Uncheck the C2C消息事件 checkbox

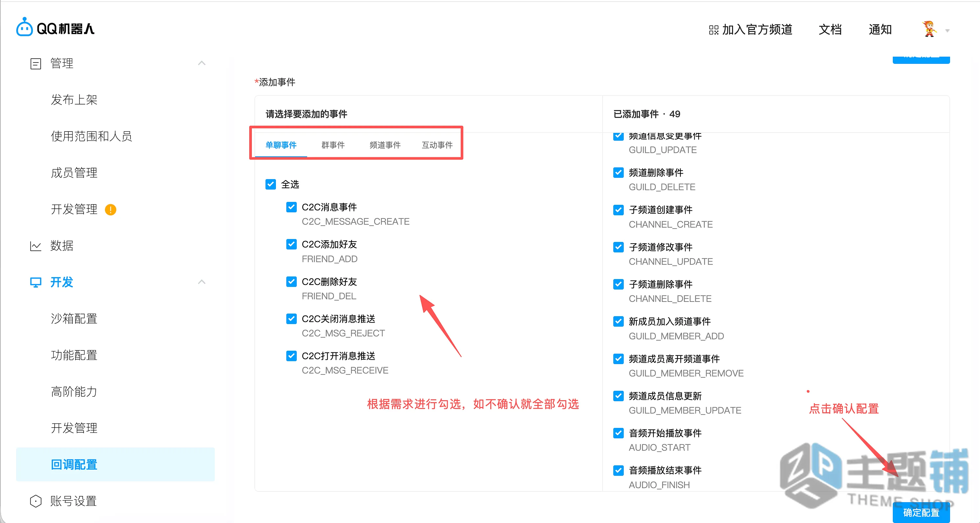(292, 207)
